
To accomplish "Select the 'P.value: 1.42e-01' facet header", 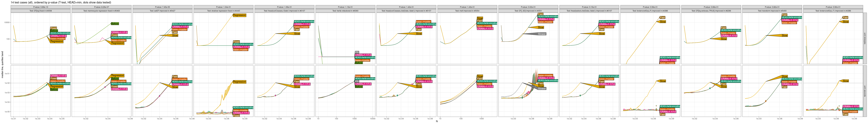I will point(406,7).
